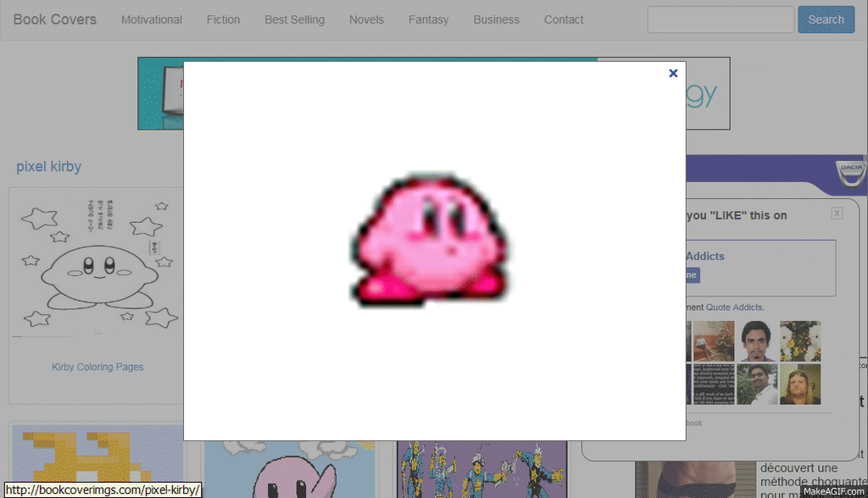Click the dark-haired man's profile picture
Screen dimensions: 868x498
757,340
